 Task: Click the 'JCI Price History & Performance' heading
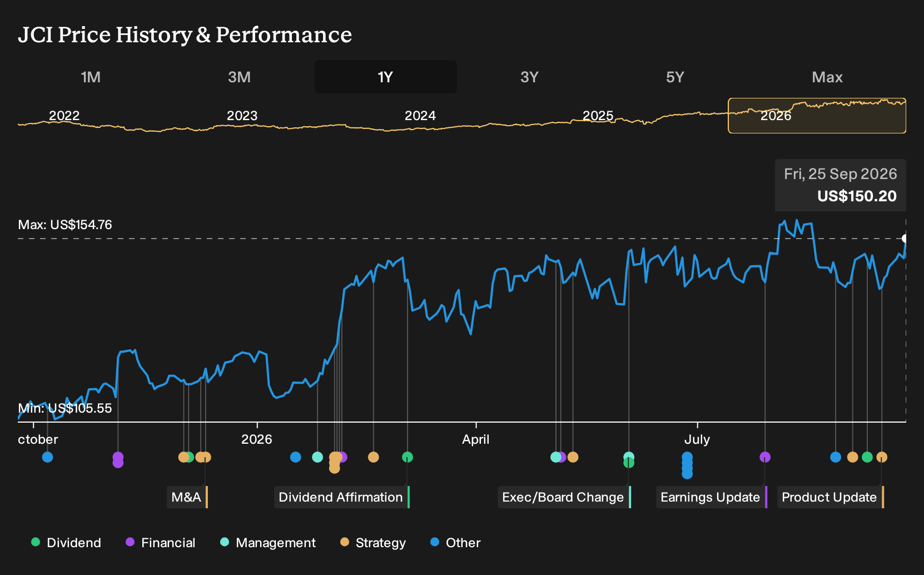pos(185,34)
